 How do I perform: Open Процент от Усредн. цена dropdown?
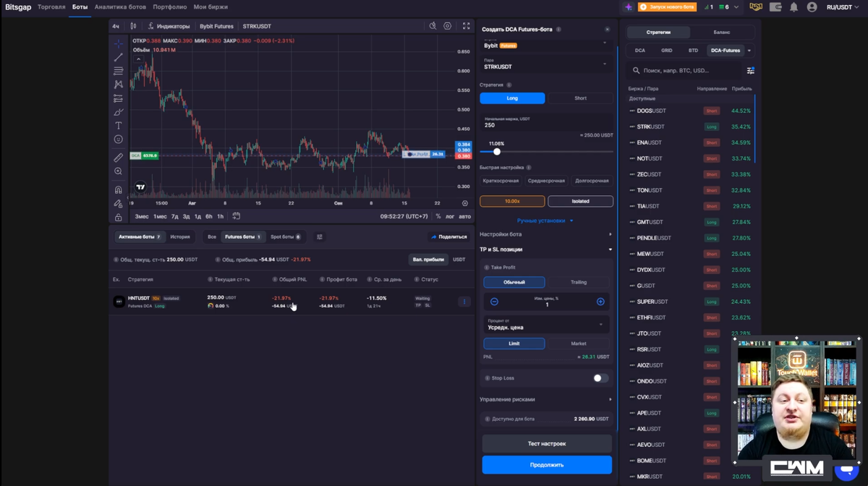click(x=546, y=324)
